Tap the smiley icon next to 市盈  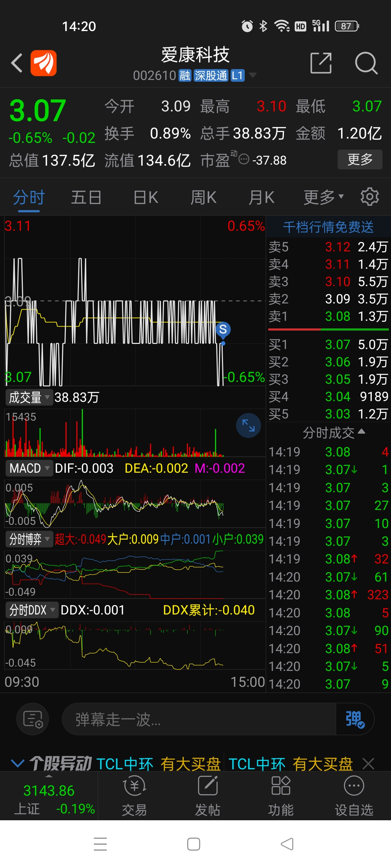tap(244, 159)
